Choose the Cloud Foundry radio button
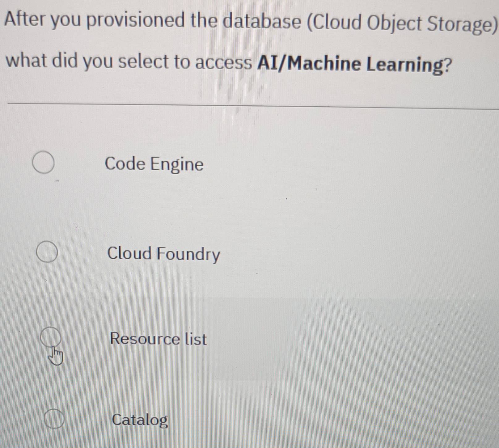 [x=47, y=252]
